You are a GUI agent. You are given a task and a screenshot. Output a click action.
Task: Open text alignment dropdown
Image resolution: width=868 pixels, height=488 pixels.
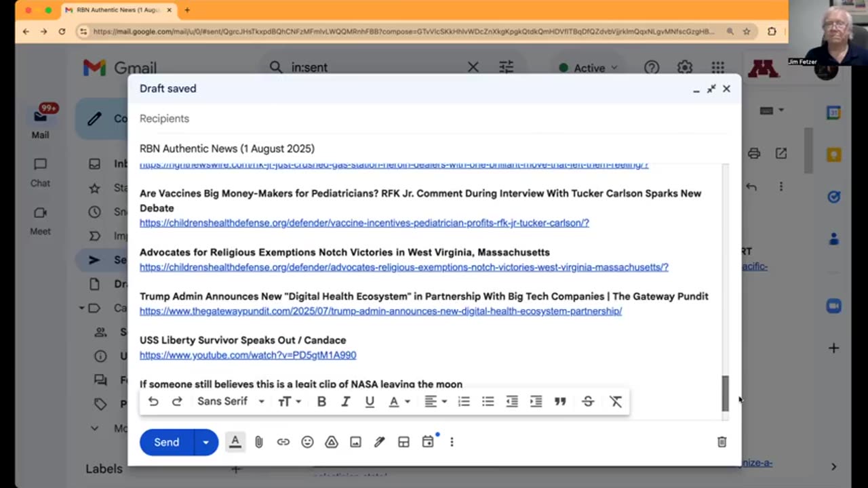click(x=435, y=401)
